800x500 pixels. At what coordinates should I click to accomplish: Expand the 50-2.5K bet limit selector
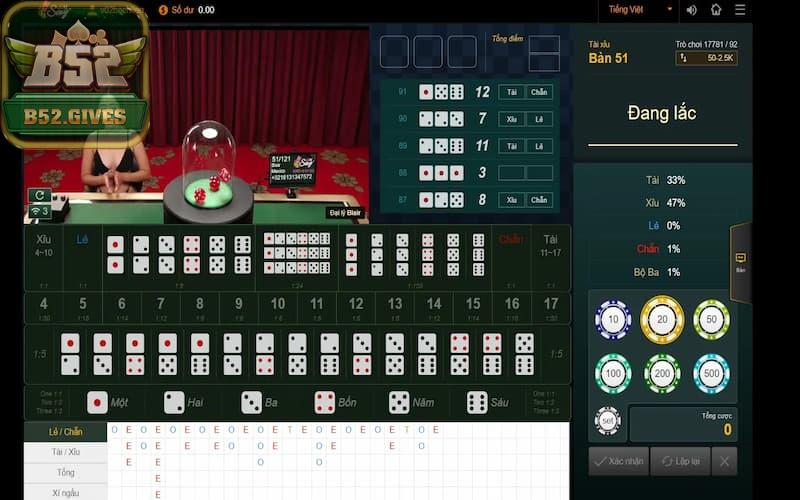click(707, 59)
